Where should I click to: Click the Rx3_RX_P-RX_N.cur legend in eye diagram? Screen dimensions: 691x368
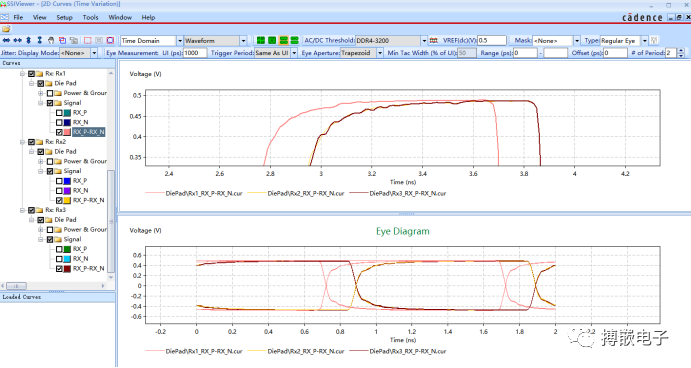(x=398, y=352)
